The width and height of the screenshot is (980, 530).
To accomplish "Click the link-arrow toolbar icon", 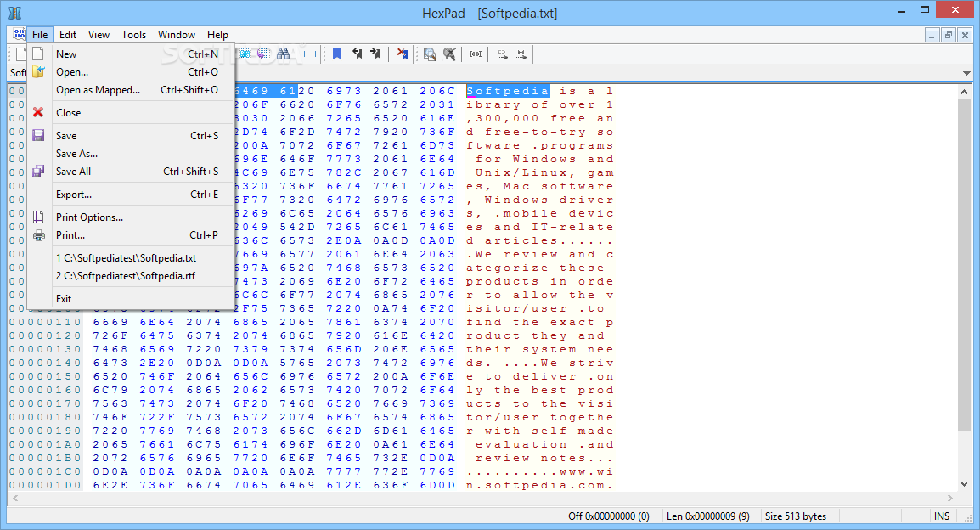I will [502, 54].
